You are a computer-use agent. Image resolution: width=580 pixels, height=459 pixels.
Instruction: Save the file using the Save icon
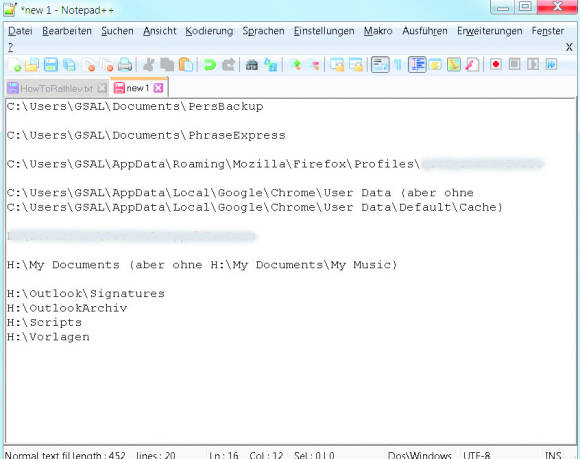(51, 65)
